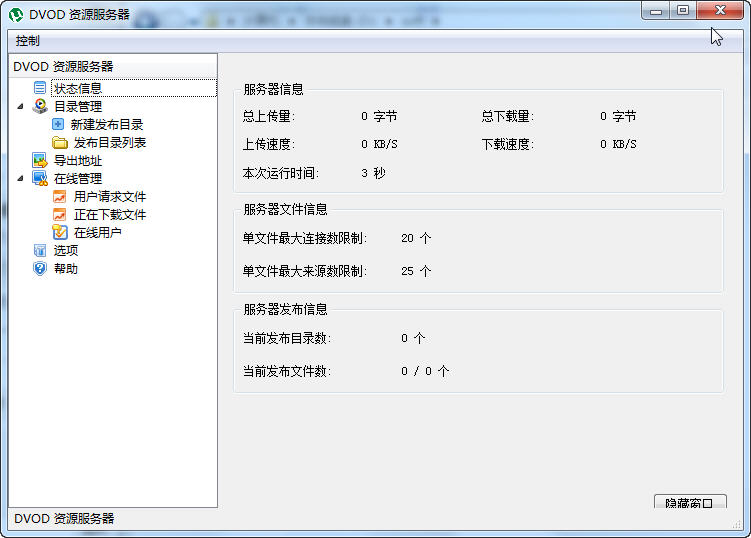Close the DVOD 资源服务器 window
This screenshot has width=751, height=538.
point(720,10)
